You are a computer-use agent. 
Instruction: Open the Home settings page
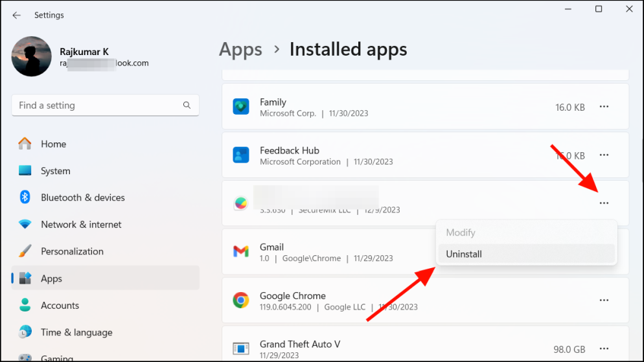point(53,144)
